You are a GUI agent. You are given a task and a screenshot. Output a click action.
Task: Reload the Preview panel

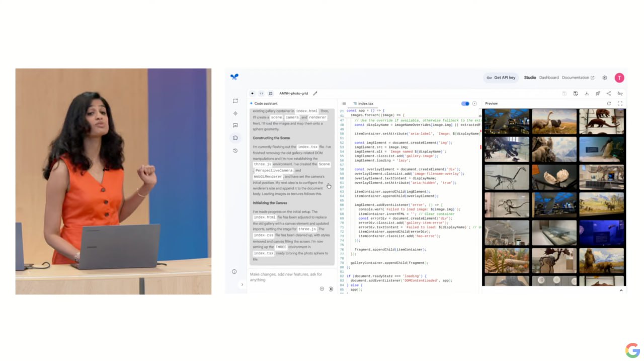tap(609, 104)
